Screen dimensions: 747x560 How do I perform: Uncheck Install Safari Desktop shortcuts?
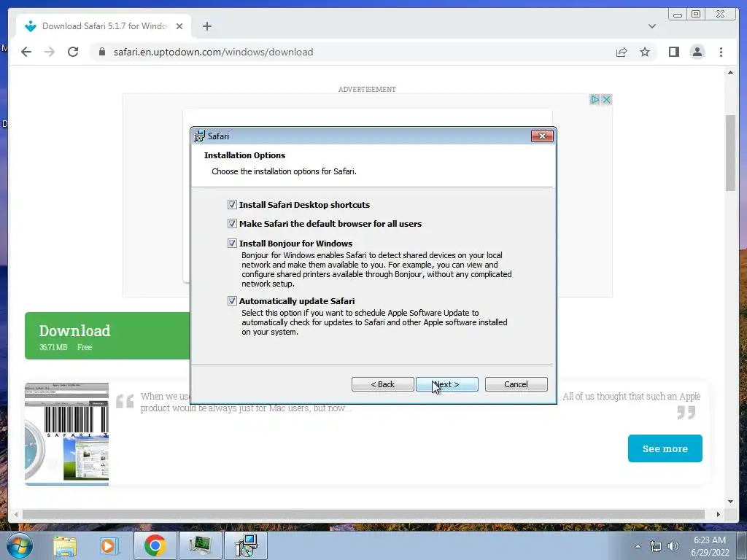point(232,205)
